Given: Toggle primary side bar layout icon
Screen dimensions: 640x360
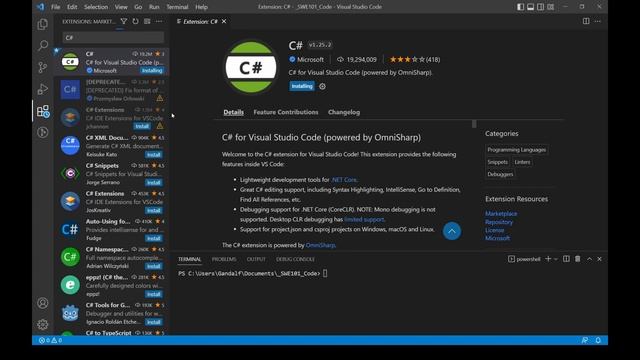Looking at the screenshot, I should (520, 7).
